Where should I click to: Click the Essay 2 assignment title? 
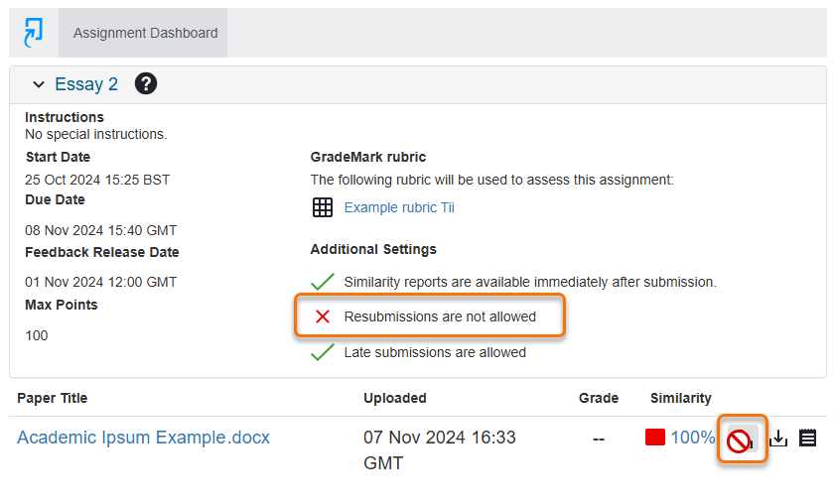coord(86,84)
